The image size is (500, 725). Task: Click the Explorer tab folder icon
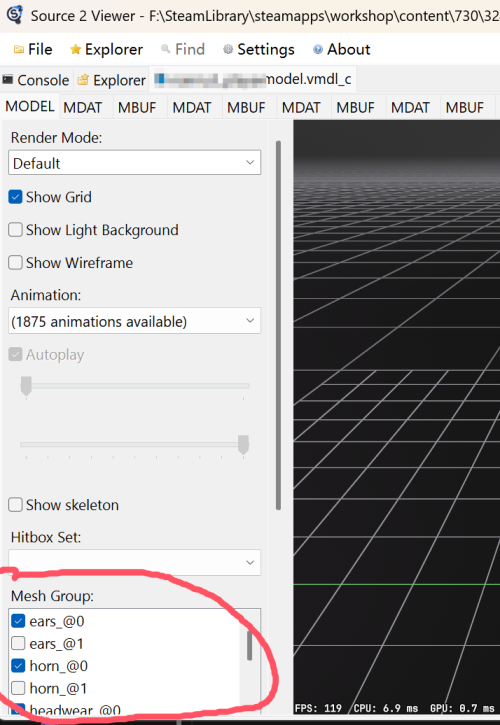[83, 80]
